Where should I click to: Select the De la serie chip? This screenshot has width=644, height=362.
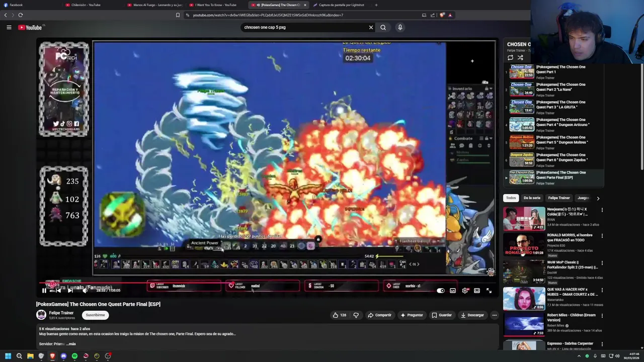[x=532, y=198]
